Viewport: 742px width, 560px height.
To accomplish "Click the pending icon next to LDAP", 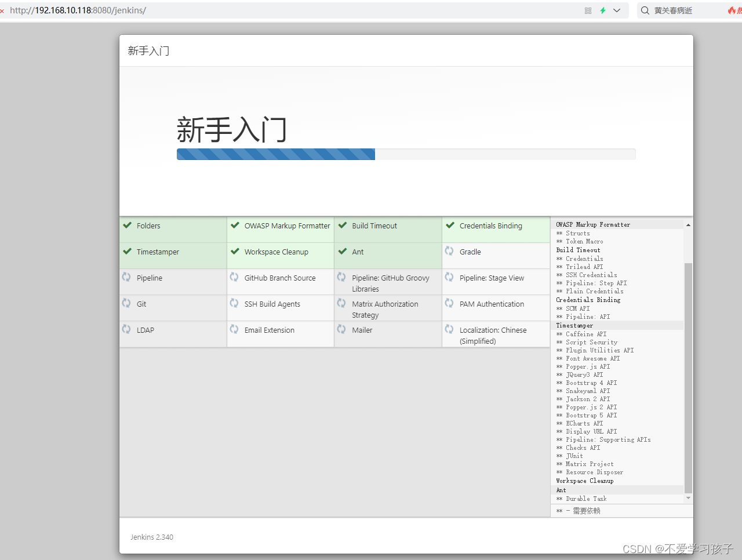I will (x=126, y=329).
